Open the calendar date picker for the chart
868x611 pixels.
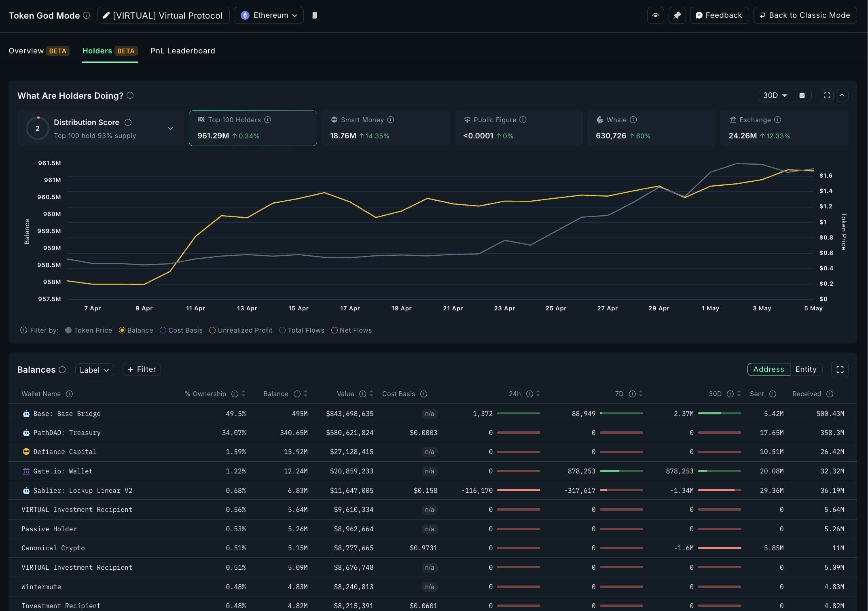802,95
